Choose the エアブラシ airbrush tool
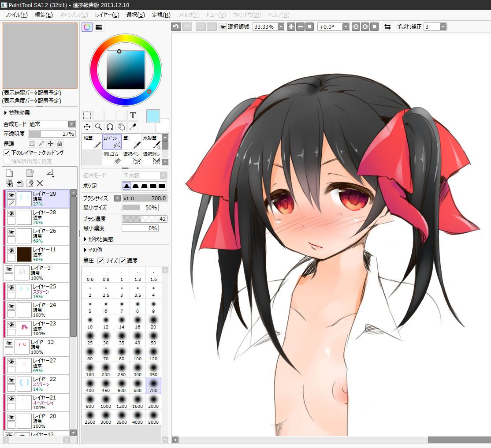The image size is (491, 448). tap(112, 142)
